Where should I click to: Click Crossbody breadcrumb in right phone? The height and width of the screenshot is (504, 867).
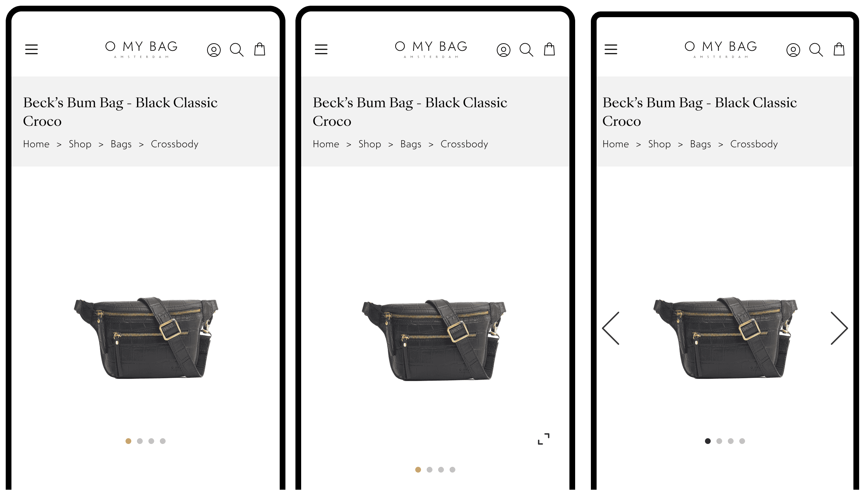(754, 144)
